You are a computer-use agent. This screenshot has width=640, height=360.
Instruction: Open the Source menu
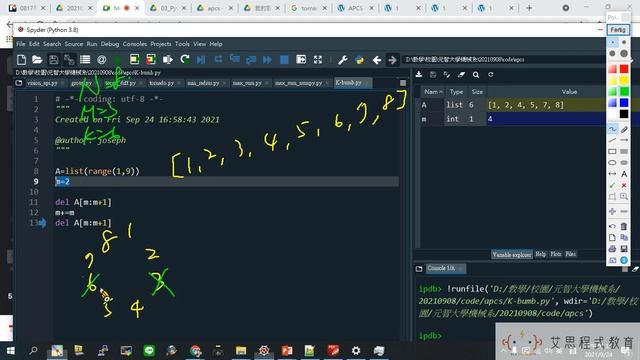click(73, 44)
